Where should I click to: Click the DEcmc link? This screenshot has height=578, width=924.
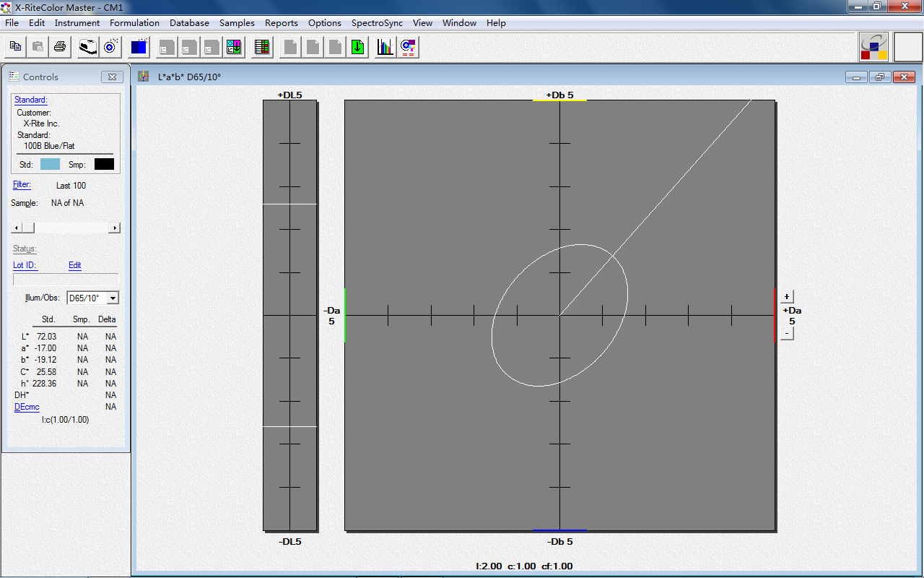coord(27,407)
